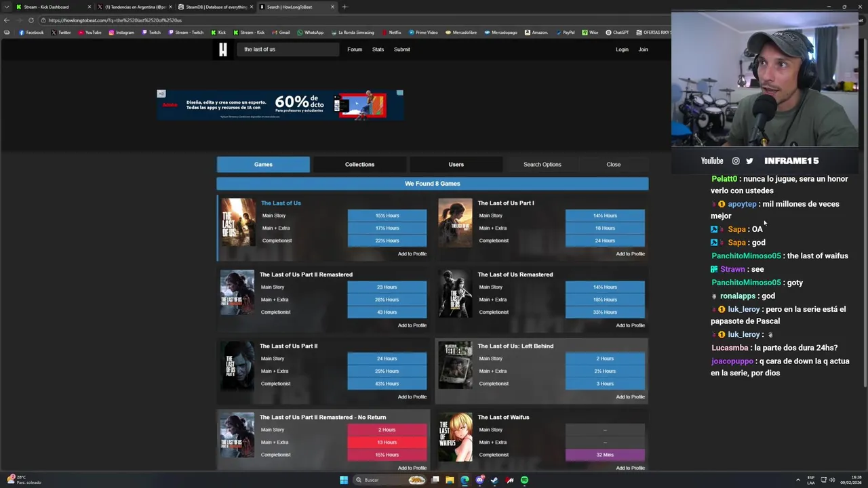Click The Last of Waifus cover thumbnail
The width and height of the screenshot is (868, 488).
[x=455, y=437]
